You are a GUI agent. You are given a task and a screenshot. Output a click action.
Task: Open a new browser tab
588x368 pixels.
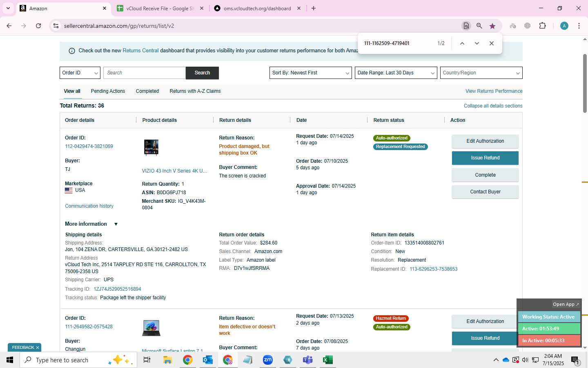314,8
